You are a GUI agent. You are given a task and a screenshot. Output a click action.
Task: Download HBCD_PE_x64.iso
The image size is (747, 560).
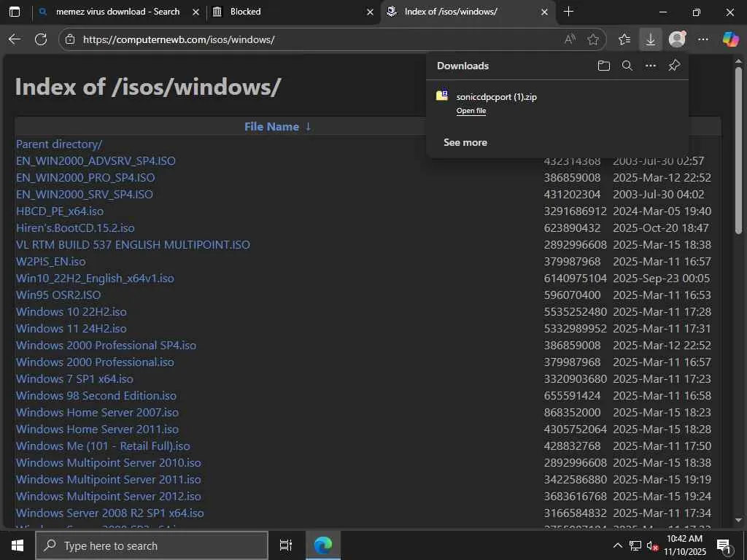point(60,211)
